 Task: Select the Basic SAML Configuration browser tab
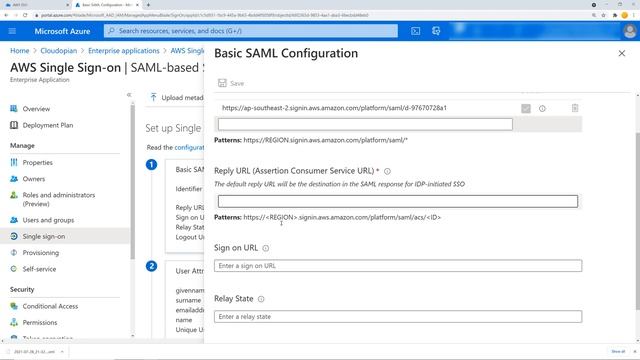coord(107,5)
